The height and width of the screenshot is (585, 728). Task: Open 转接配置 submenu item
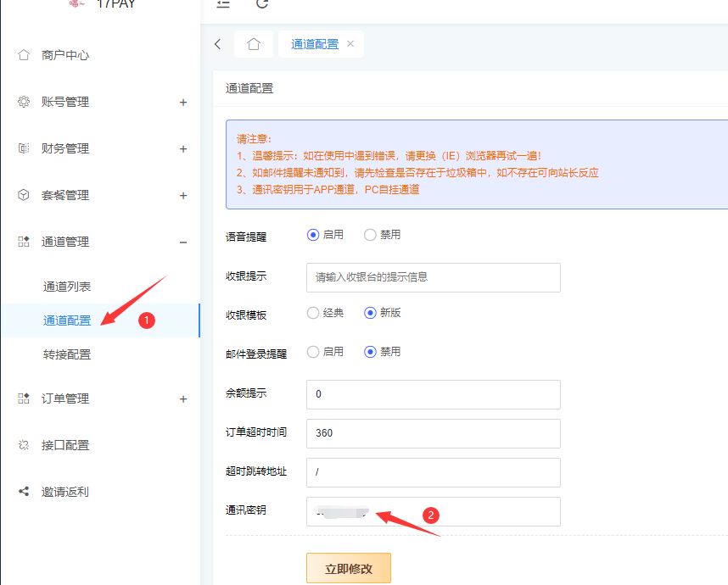click(67, 354)
